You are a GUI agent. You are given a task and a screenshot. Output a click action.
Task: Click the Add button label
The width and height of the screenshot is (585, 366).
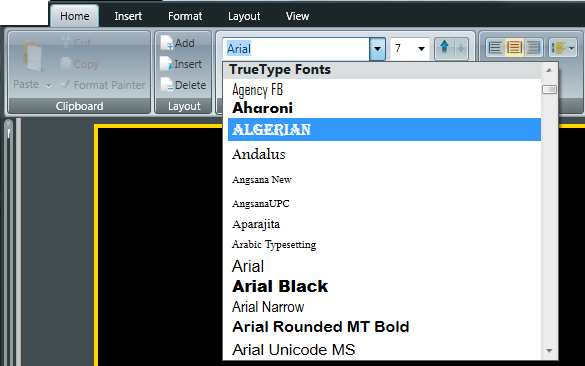tap(185, 43)
